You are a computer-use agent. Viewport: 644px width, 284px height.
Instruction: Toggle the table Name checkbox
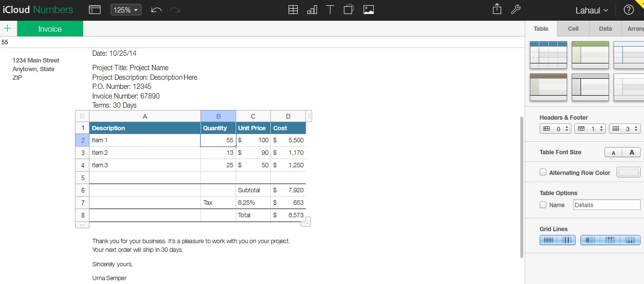(543, 205)
